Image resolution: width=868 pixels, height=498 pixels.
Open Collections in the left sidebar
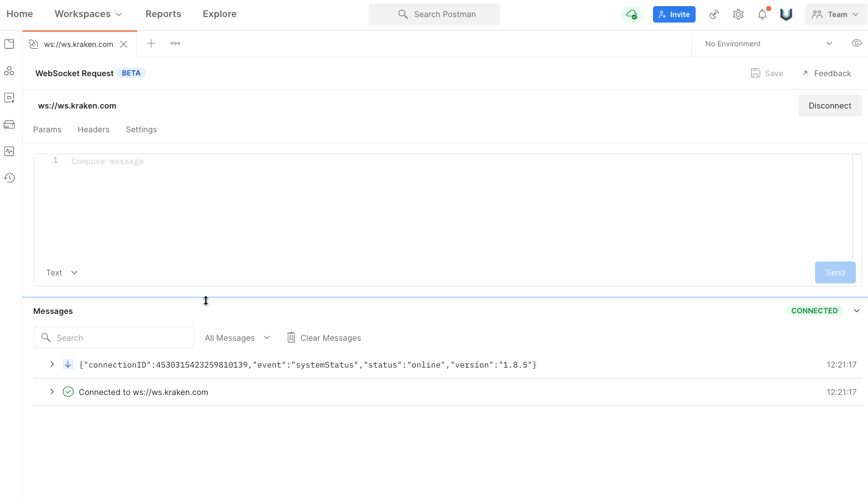point(9,44)
